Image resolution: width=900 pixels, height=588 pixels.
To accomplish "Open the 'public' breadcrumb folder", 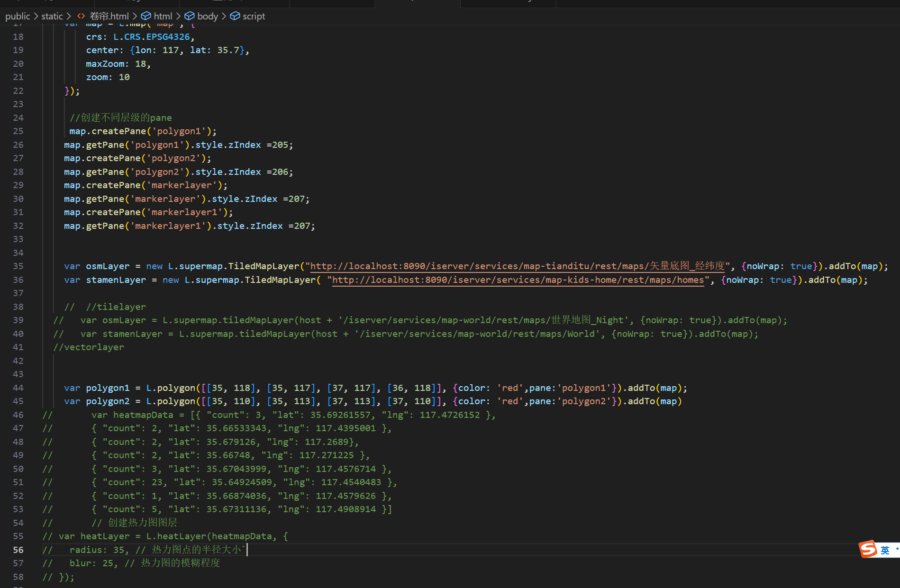I will click(18, 16).
